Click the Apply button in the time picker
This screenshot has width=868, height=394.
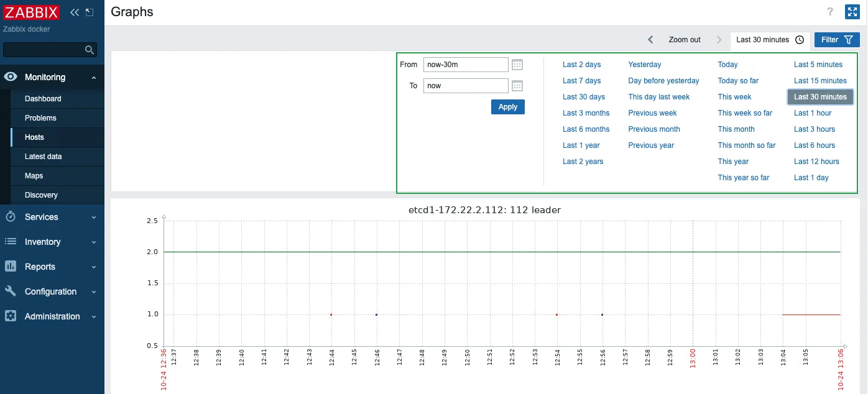[x=507, y=107]
